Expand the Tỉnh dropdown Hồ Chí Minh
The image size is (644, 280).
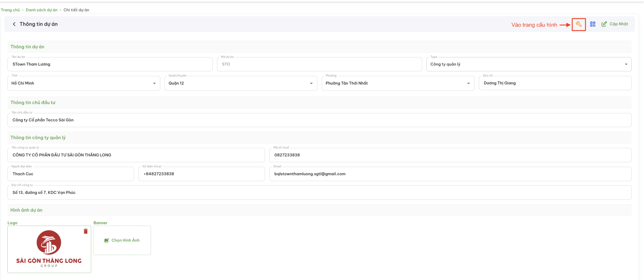click(x=84, y=83)
